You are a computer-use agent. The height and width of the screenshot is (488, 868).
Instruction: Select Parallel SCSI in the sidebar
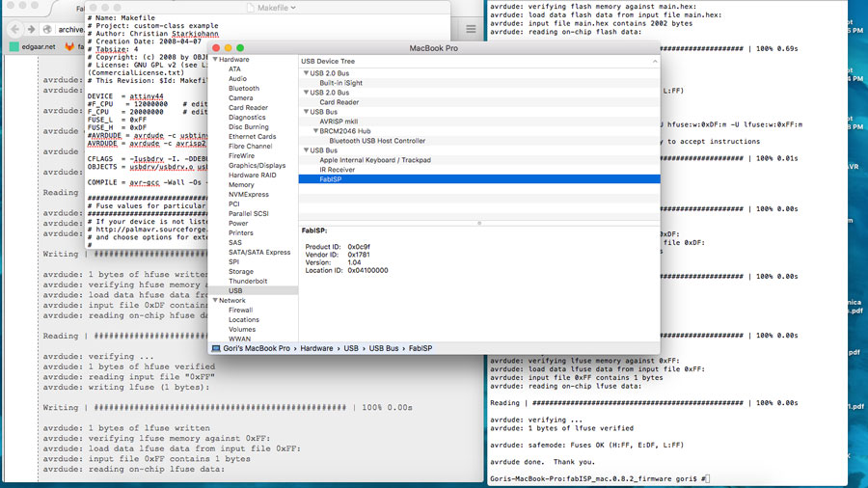[x=249, y=213]
